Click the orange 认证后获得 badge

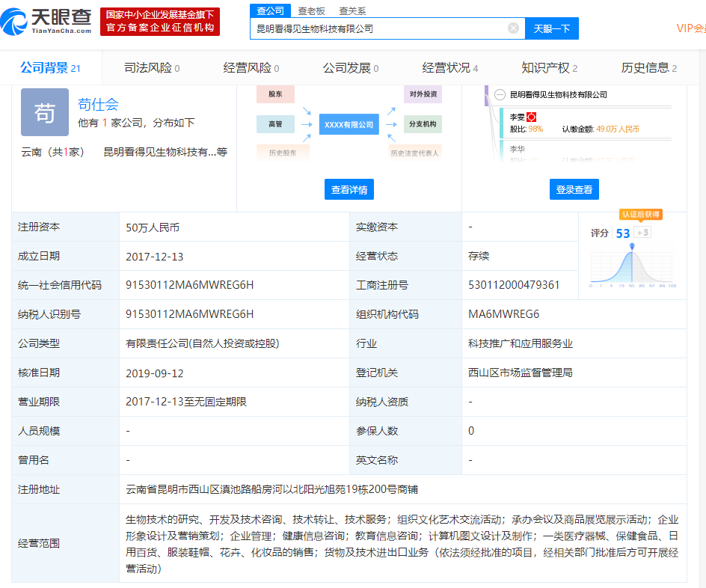[x=640, y=215]
